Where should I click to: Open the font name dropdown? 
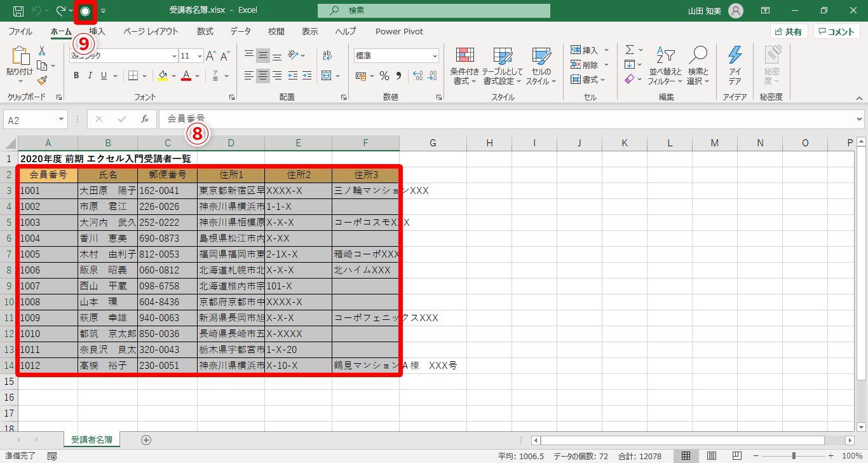pyautogui.click(x=173, y=56)
